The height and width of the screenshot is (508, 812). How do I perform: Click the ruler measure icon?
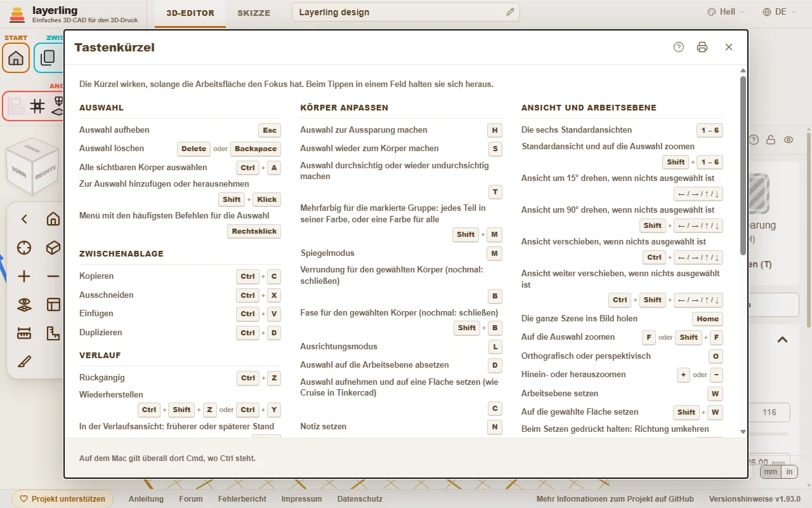(x=24, y=333)
